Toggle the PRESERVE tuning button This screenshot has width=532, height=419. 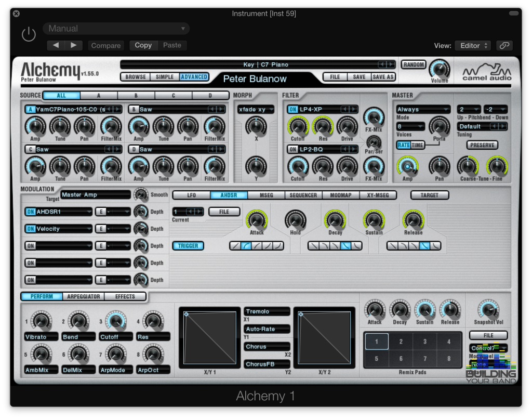coord(482,145)
